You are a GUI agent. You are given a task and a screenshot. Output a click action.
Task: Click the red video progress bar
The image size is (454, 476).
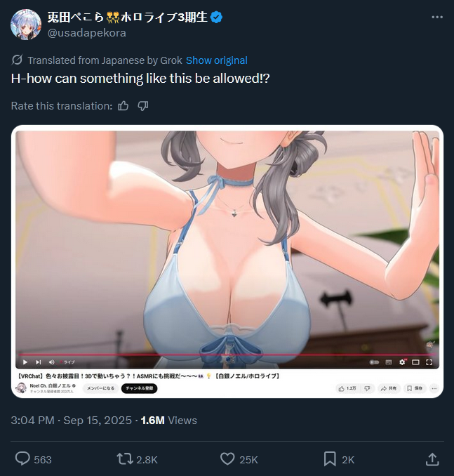[x=227, y=355]
